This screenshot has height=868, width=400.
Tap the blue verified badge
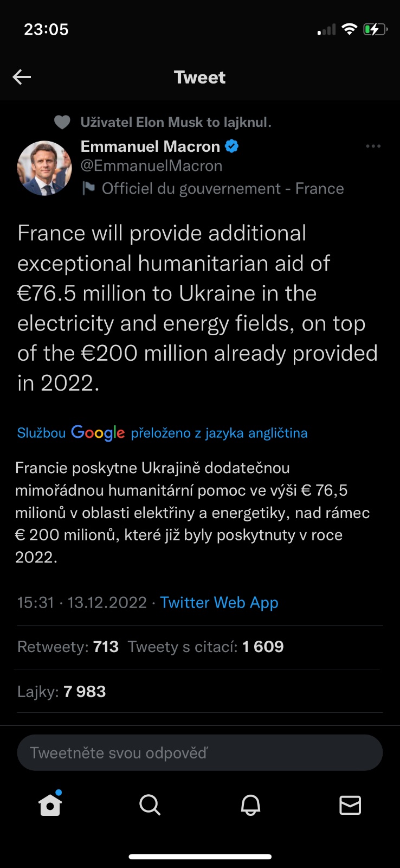pyautogui.click(x=232, y=146)
